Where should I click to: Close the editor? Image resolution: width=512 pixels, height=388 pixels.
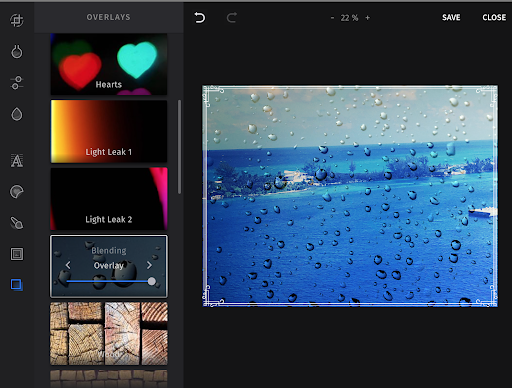click(494, 17)
